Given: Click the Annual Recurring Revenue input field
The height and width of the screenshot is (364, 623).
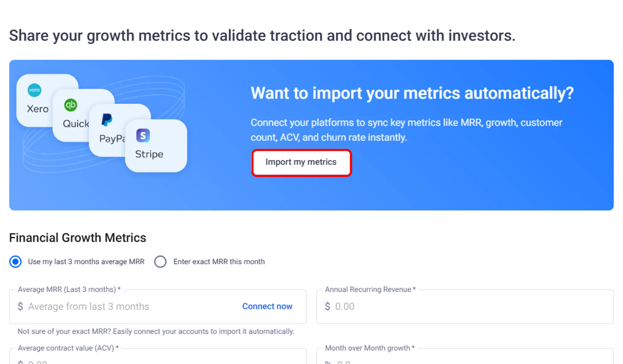Looking at the screenshot, I should [465, 306].
